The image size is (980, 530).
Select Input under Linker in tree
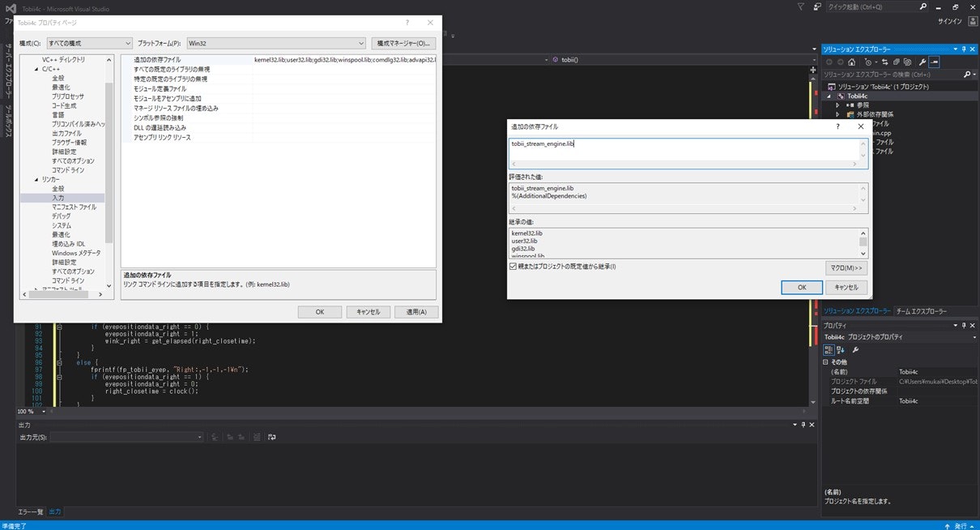[58, 198]
